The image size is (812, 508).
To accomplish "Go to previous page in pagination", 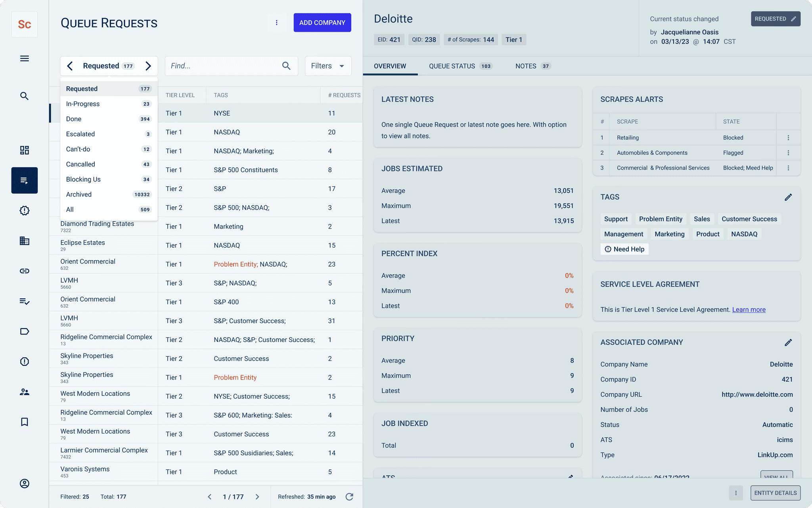I will (x=210, y=497).
